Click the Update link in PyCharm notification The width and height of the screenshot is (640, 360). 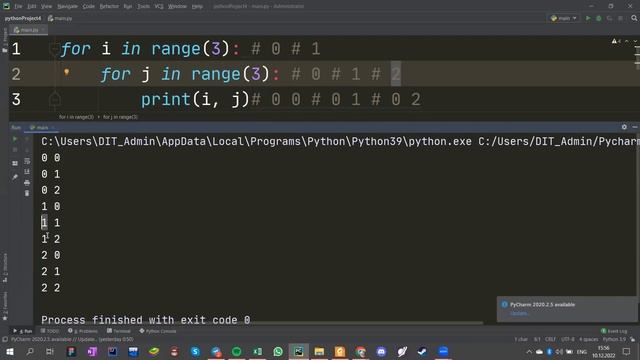click(519, 313)
